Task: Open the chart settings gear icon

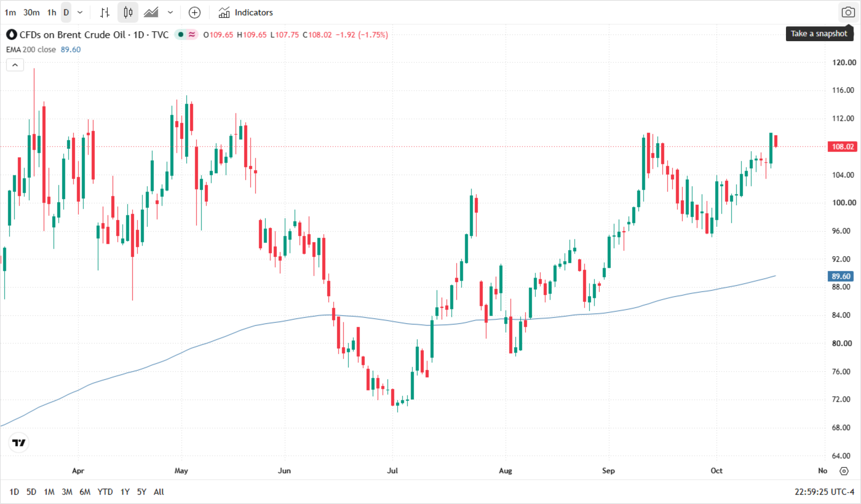Action: pos(844,471)
